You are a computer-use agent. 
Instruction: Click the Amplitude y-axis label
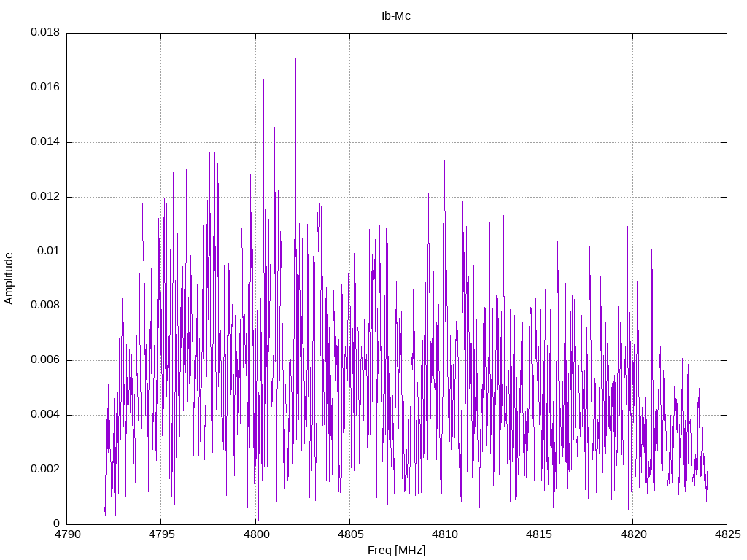(9, 279)
